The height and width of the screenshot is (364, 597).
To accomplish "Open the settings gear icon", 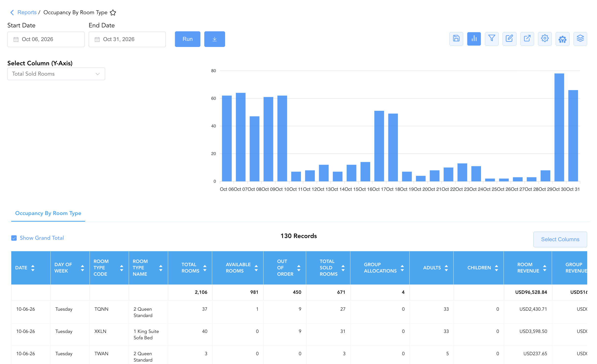I will (545, 39).
